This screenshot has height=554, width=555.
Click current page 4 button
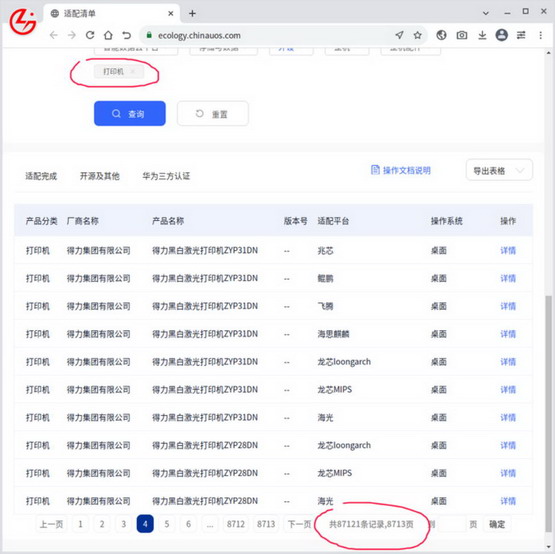(145, 524)
